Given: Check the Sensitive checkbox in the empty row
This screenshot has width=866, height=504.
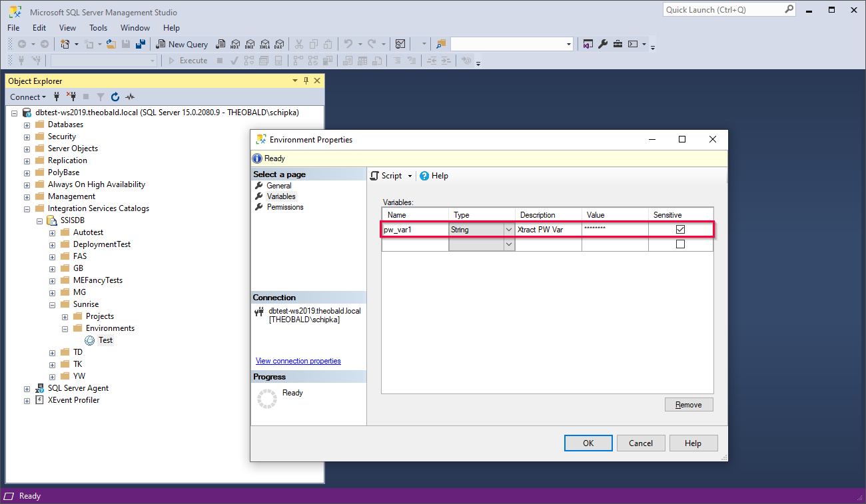Looking at the screenshot, I should point(680,244).
